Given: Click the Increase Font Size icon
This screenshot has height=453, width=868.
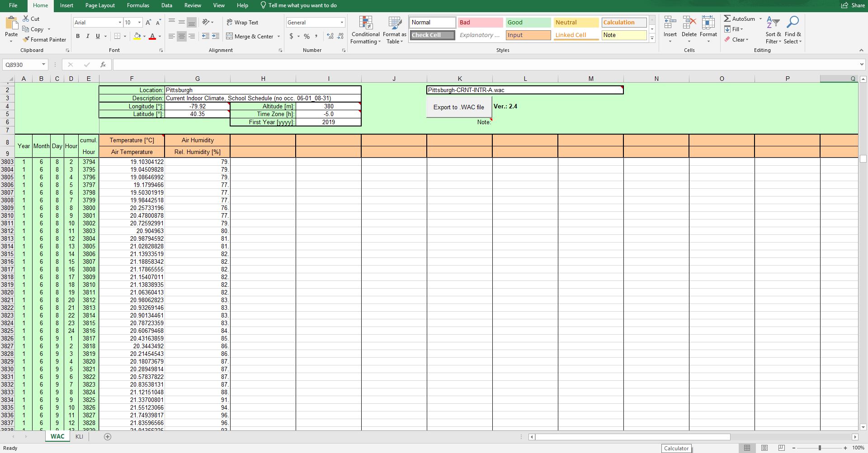Looking at the screenshot, I should click(x=148, y=22).
